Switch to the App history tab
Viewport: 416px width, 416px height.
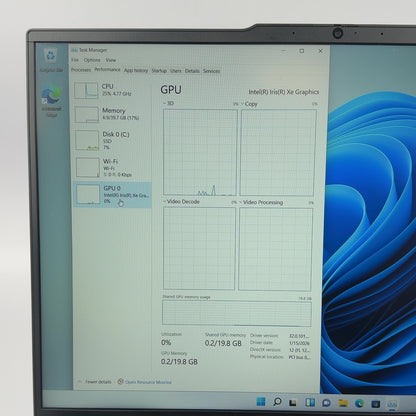pyautogui.click(x=136, y=70)
